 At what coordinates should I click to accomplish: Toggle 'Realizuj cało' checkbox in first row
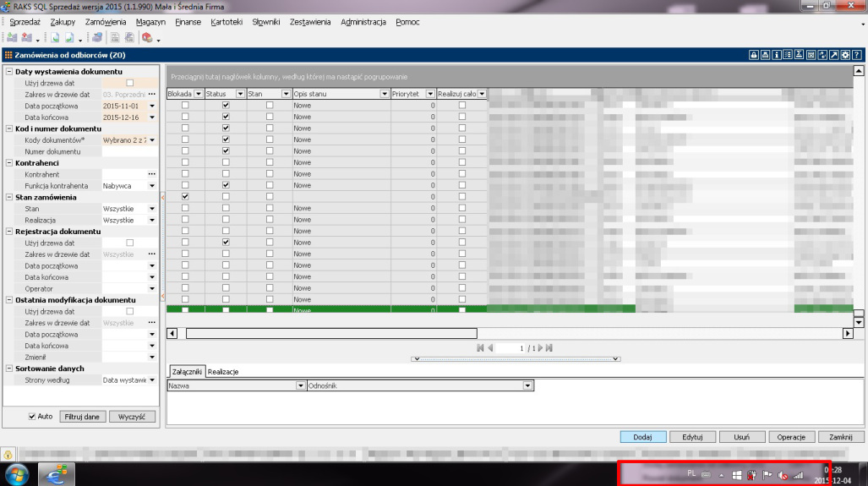[462, 105]
